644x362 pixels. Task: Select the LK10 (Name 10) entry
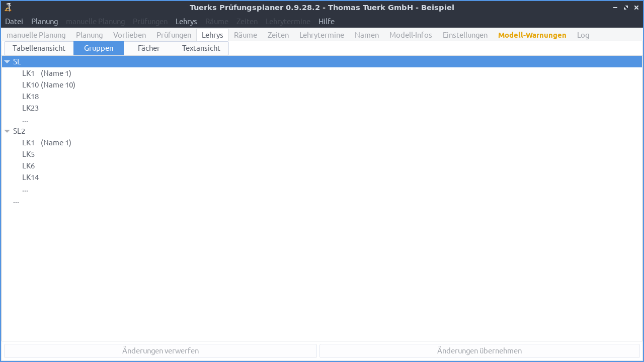pyautogui.click(x=49, y=84)
